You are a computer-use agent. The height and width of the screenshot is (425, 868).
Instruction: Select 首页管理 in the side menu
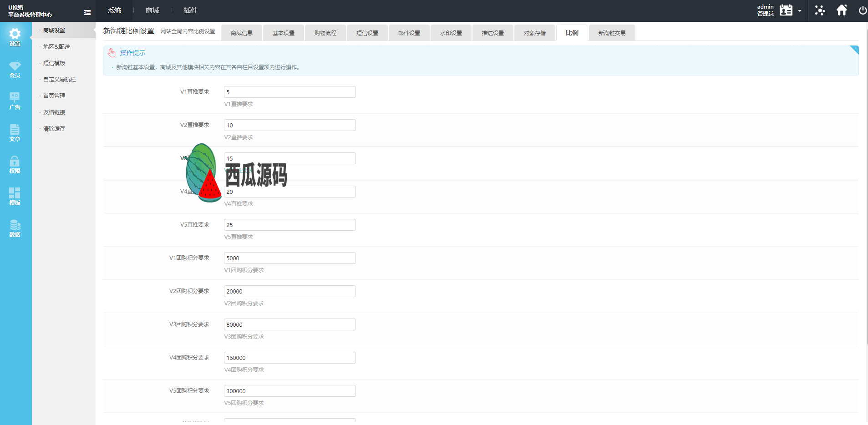tap(54, 96)
